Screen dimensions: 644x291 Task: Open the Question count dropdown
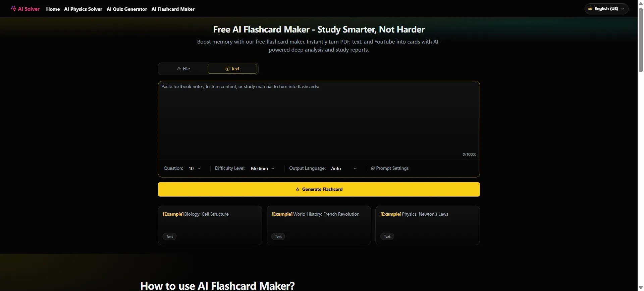tap(195, 168)
